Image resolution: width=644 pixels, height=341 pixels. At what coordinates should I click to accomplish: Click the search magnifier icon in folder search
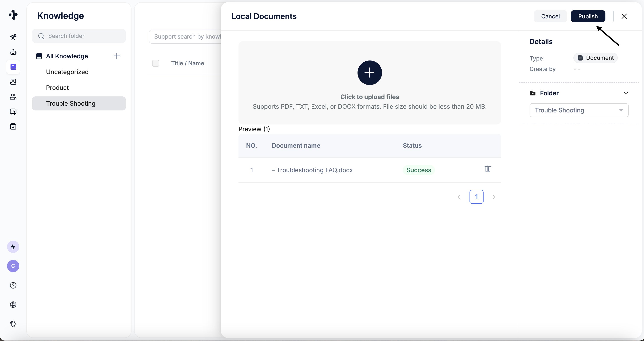click(x=41, y=36)
